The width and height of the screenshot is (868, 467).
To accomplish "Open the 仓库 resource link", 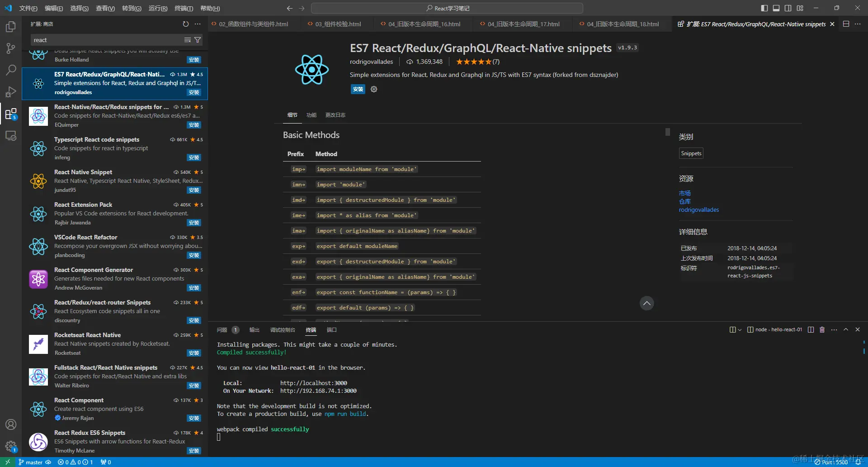I will (685, 201).
